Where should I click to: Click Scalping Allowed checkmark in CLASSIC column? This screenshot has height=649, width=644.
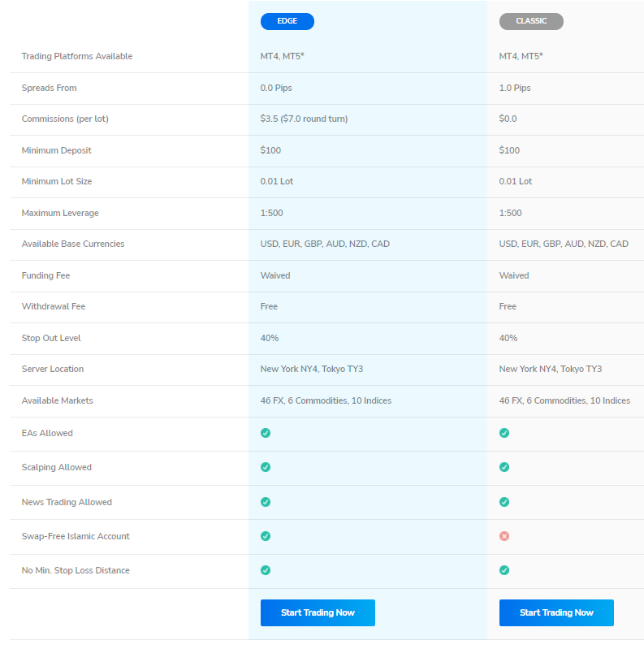(x=504, y=467)
